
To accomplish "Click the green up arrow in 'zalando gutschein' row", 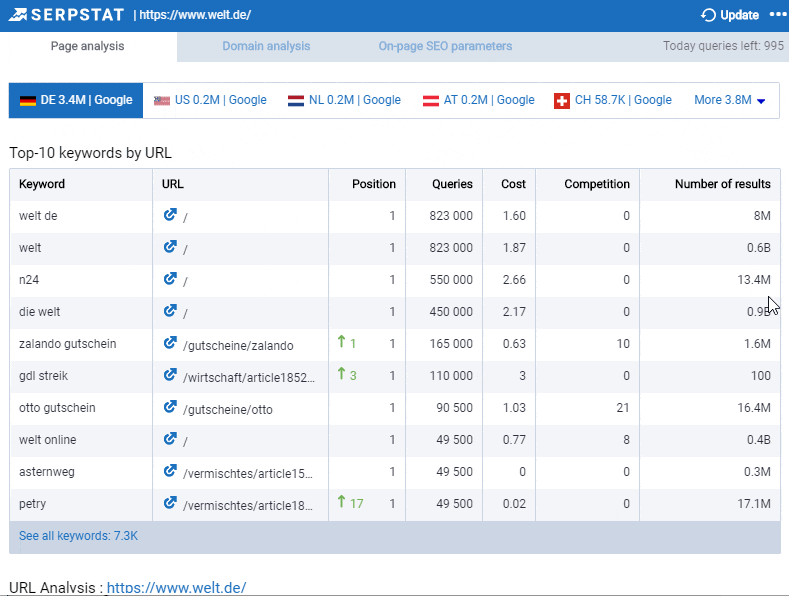I will tap(341, 342).
